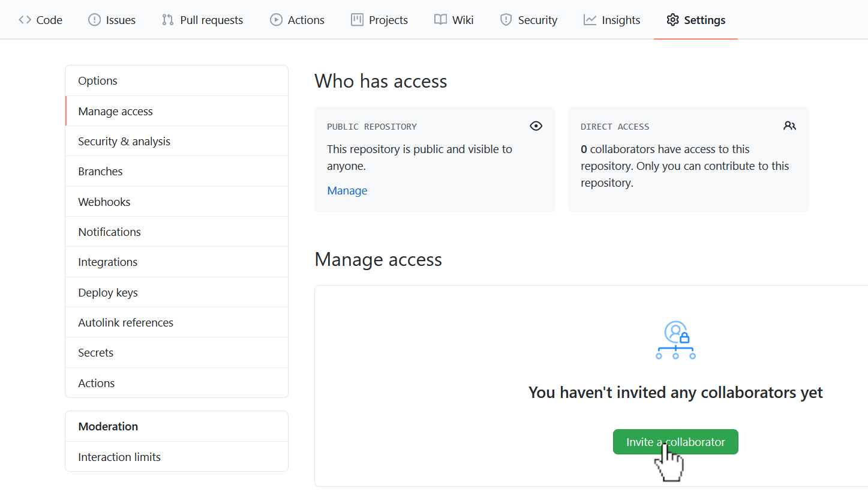
Task: Switch to the Security tab
Action: [528, 20]
